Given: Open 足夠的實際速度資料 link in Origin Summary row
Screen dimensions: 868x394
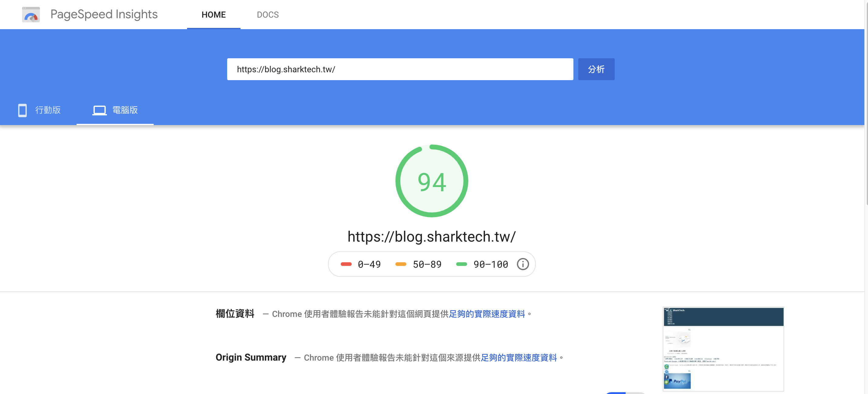Looking at the screenshot, I should click(518, 358).
